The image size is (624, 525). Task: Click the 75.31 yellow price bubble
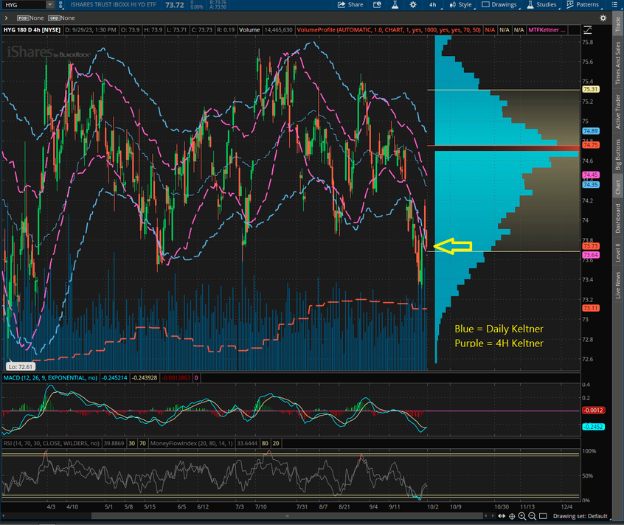point(591,89)
